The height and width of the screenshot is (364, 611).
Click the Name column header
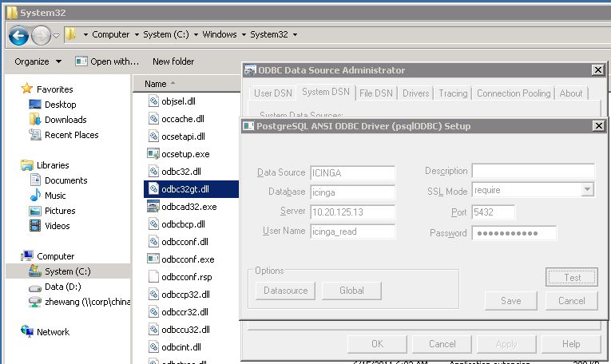tap(156, 84)
